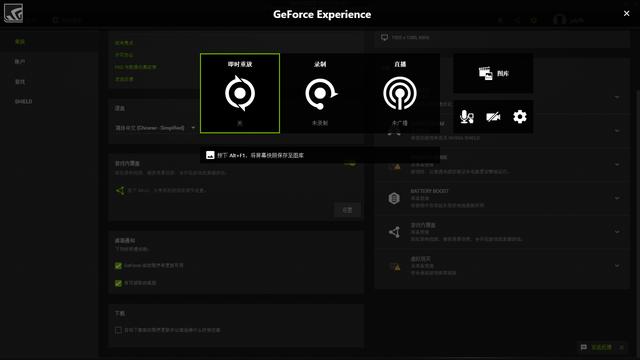The image size is (640, 360).
Task: Select the SHIELD sidebar item
Action: (23, 101)
